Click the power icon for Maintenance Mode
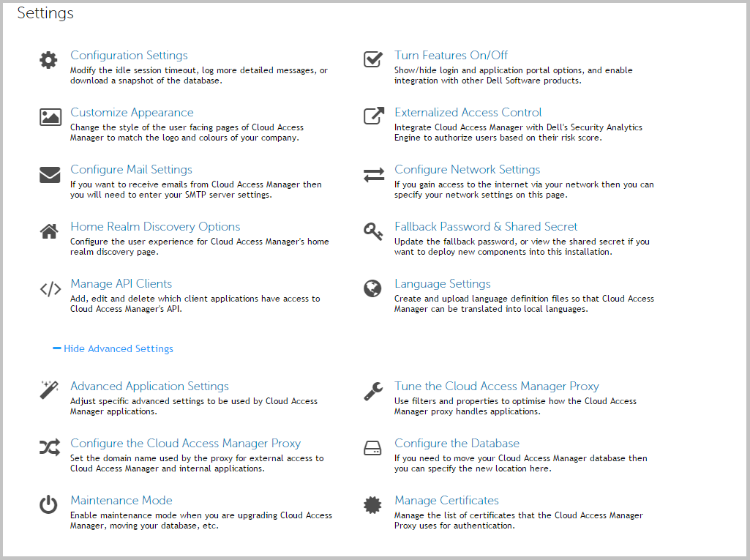Image resolution: width=750 pixels, height=560 pixels. [48, 505]
